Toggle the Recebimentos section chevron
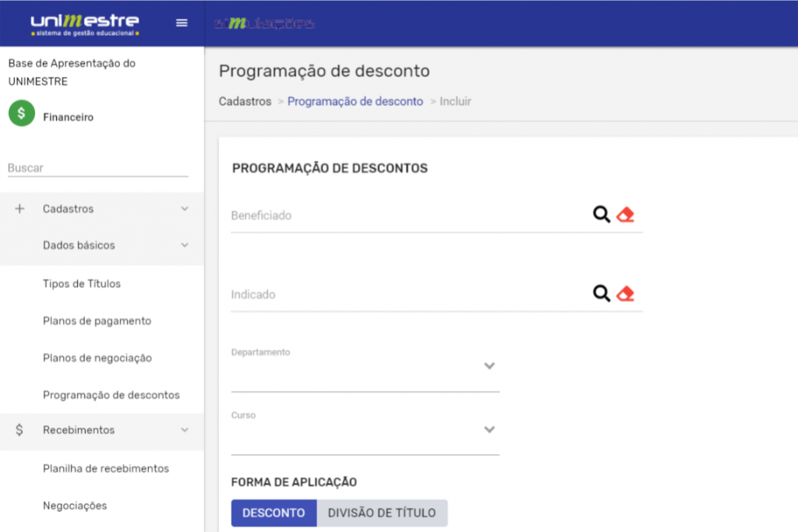The image size is (798, 532). click(x=185, y=430)
